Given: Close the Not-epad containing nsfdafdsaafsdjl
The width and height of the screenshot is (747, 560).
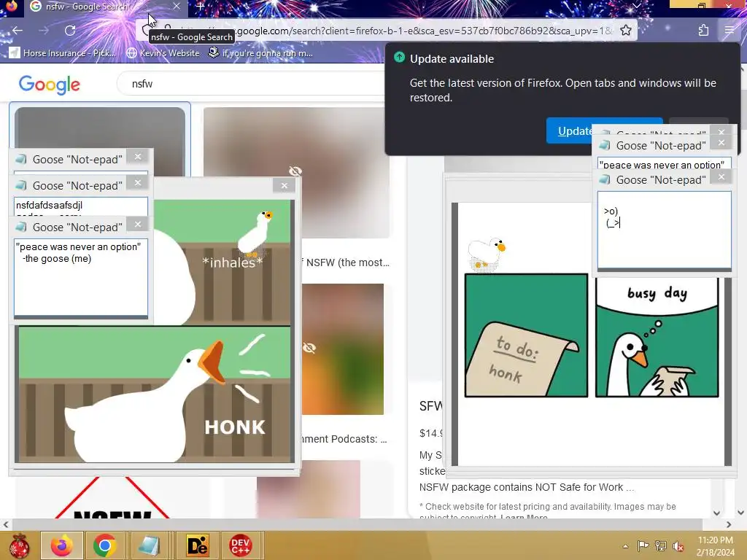Looking at the screenshot, I should (x=138, y=182).
